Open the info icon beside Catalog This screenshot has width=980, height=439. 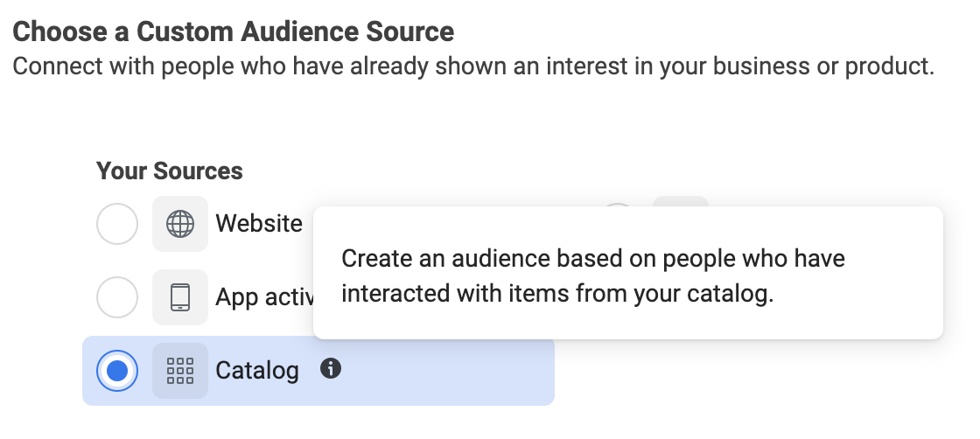[331, 368]
